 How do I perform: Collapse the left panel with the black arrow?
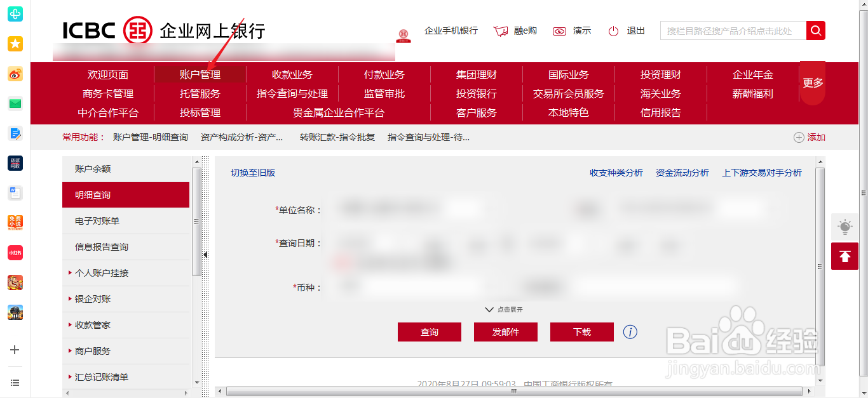click(x=205, y=255)
